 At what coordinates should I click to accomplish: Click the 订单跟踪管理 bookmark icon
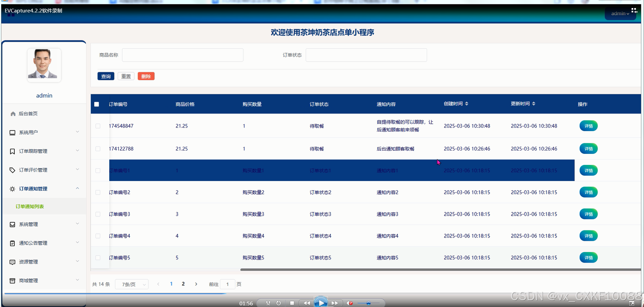(12, 151)
